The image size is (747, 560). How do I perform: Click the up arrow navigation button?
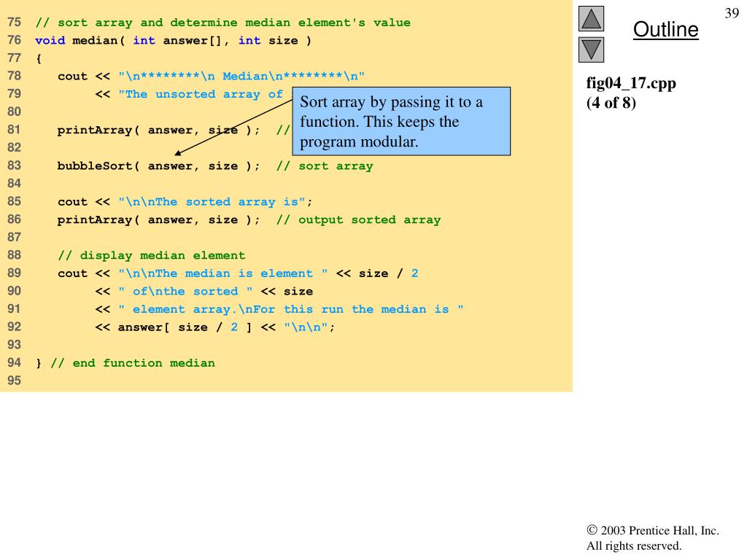(591, 18)
